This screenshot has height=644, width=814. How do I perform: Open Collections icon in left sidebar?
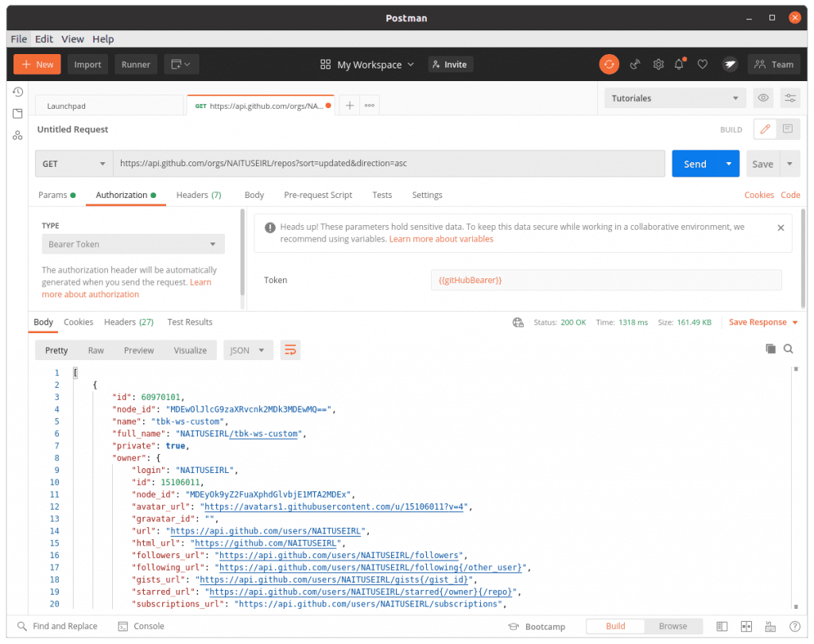[17, 114]
